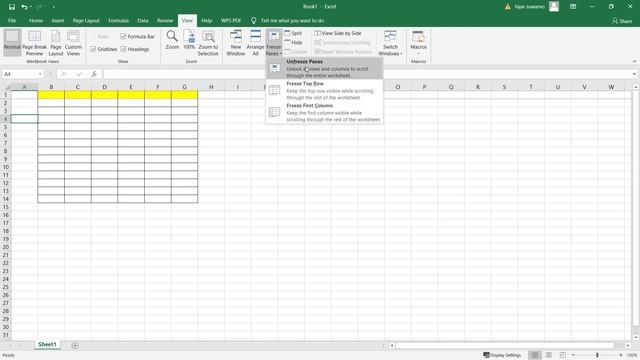Click Hide window button
The height and width of the screenshot is (360, 640).
pyautogui.click(x=293, y=42)
